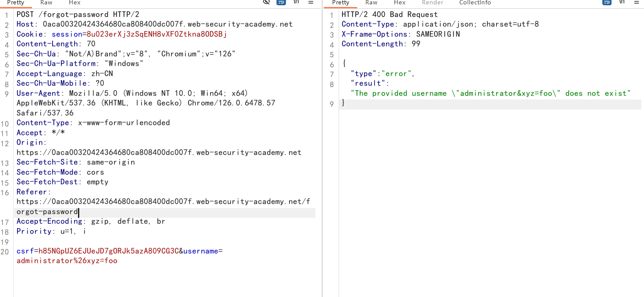Show non-printable characters in request editor
Image resolution: width=644 pixels, height=297 pixels.
(x=296, y=2)
